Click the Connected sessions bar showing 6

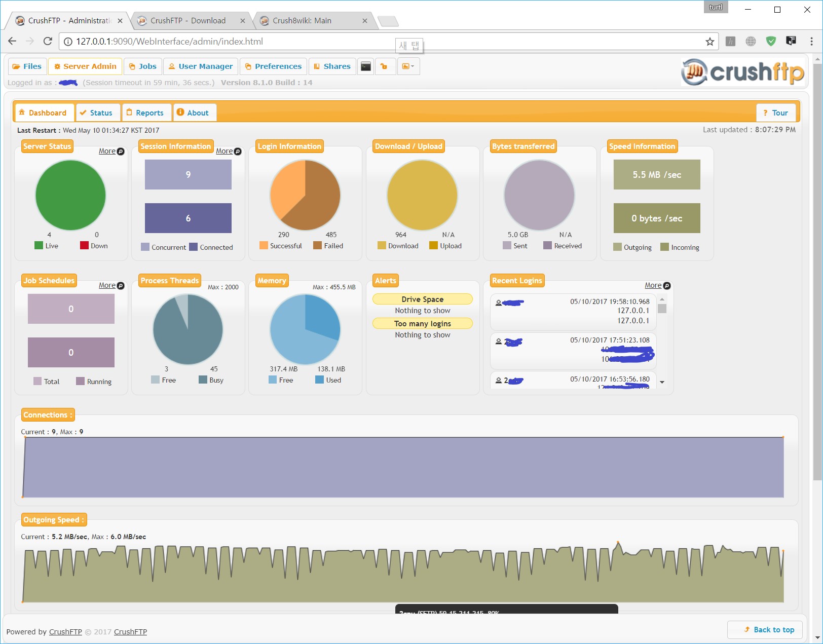pyautogui.click(x=188, y=218)
